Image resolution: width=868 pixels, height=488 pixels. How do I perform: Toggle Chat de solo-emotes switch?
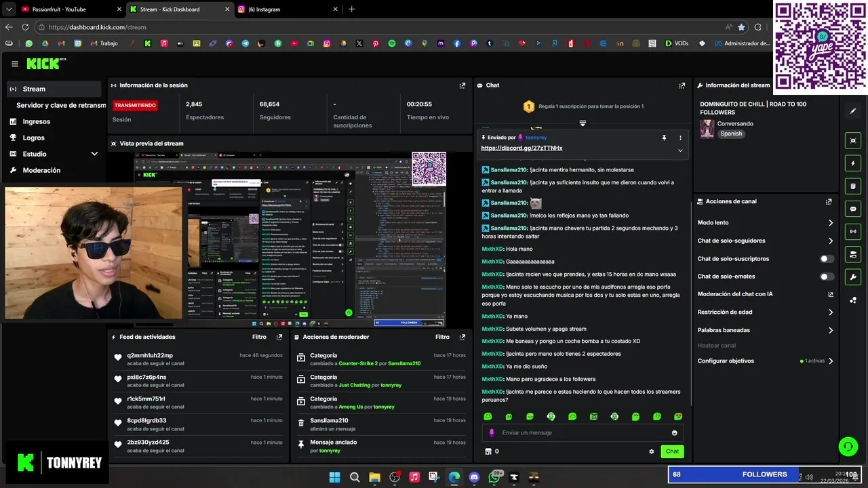point(827,277)
